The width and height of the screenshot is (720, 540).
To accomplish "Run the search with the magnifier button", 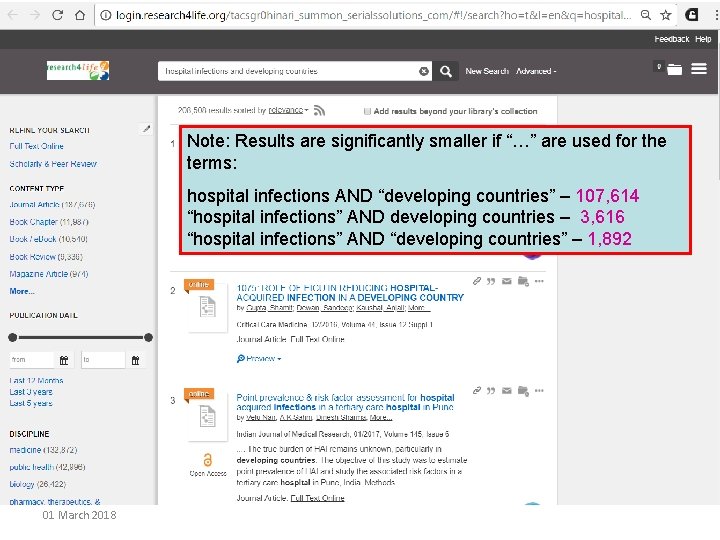I will coord(445,71).
